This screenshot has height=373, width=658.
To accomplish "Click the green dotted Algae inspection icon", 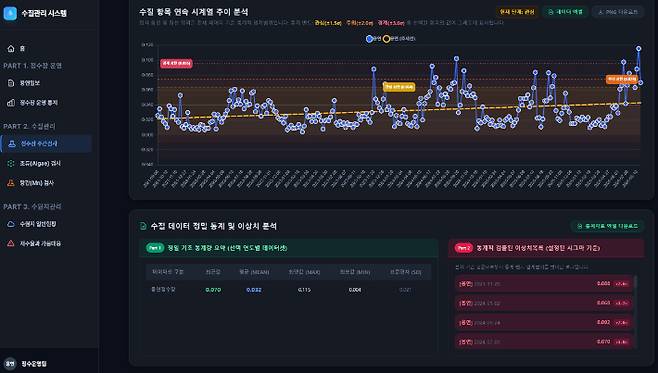I will click(11, 163).
